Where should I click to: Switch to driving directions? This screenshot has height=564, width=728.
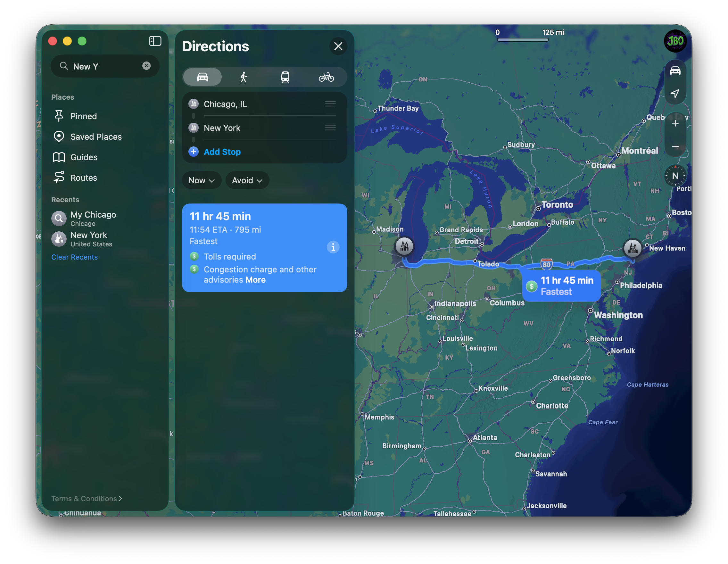pyautogui.click(x=202, y=77)
